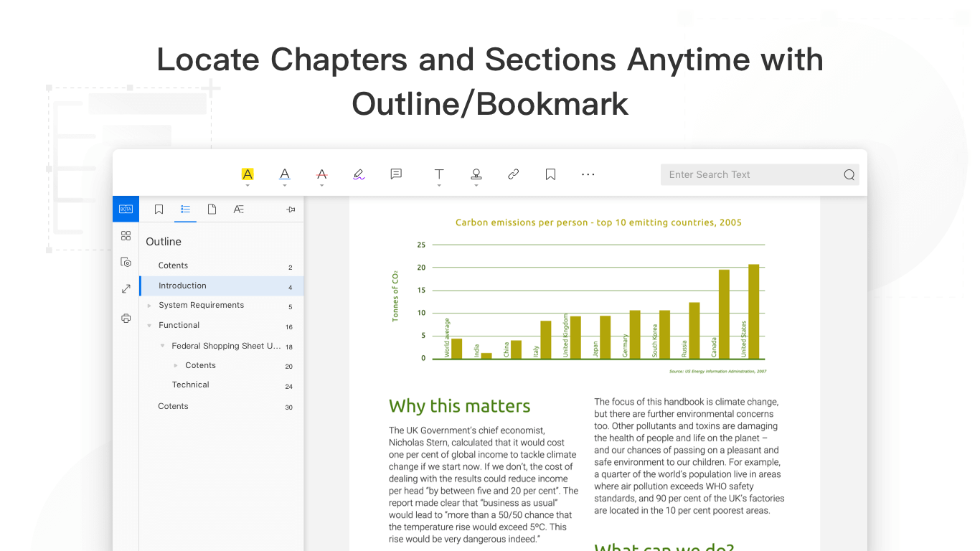Expand the Cotents entry on page 20
Screen dimensions: 980x551
(x=176, y=366)
